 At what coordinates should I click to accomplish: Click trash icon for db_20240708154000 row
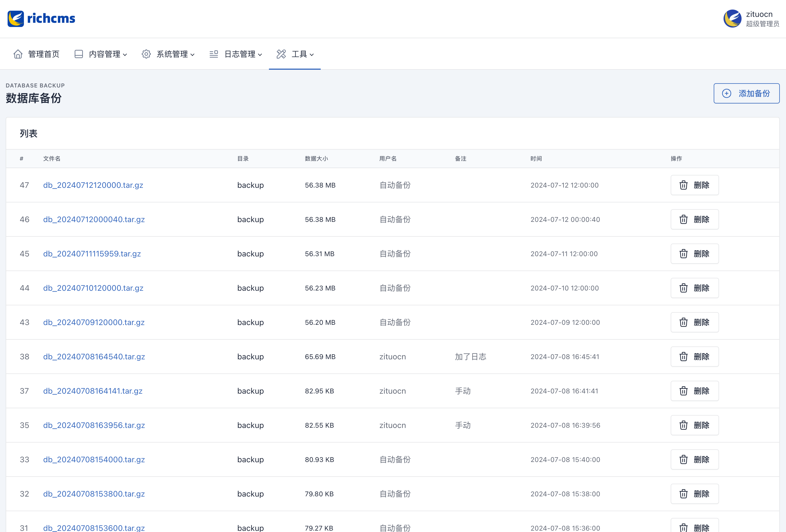point(684,459)
